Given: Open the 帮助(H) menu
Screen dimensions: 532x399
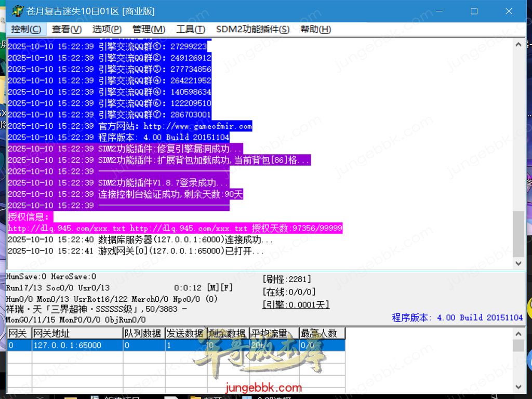Looking at the screenshot, I should 315,30.
